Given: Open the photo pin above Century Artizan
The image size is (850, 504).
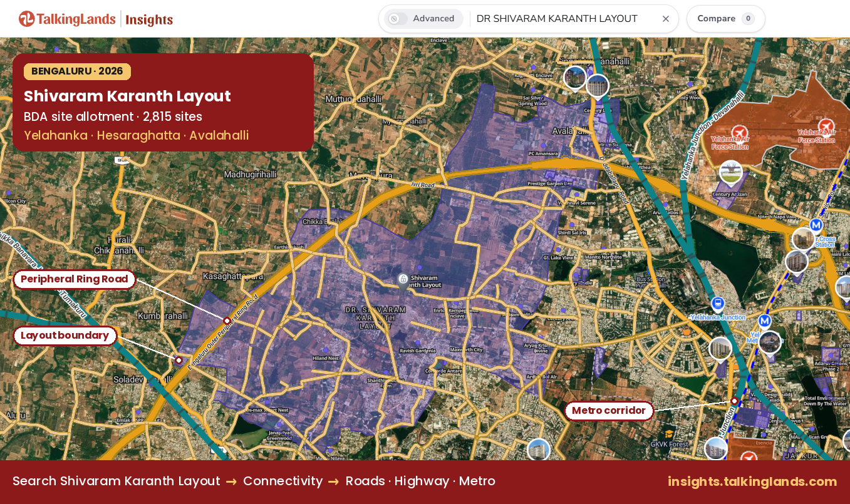Looking at the screenshot, I should 731,173.
